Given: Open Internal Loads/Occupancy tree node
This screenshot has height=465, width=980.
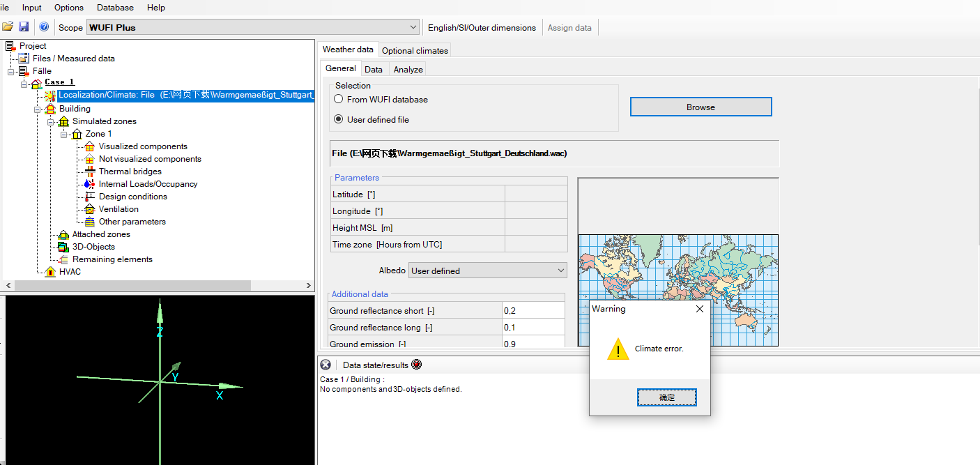Looking at the screenshot, I should pyautogui.click(x=148, y=184).
